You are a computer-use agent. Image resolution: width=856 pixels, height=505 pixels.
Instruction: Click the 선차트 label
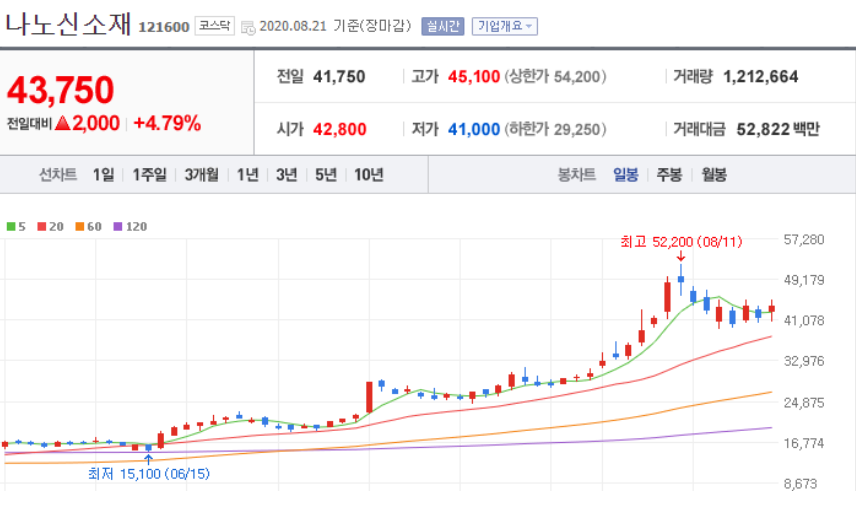click(x=58, y=175)
